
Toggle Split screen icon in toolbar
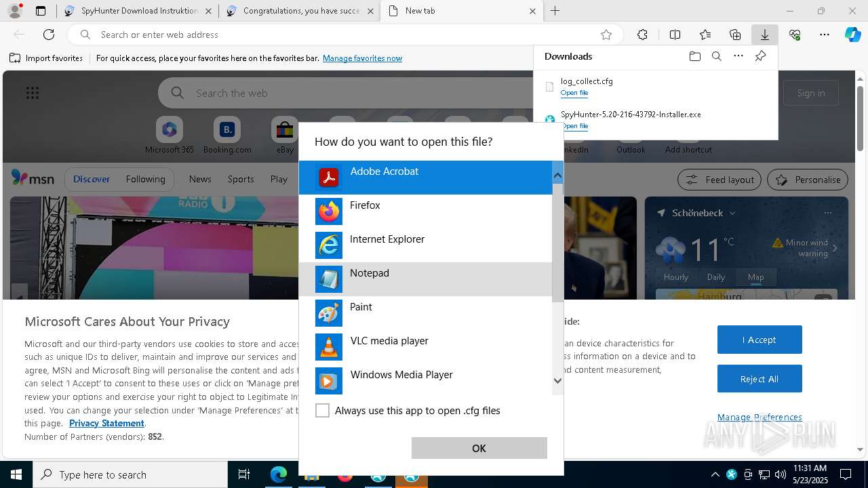[x=675, y=35]
